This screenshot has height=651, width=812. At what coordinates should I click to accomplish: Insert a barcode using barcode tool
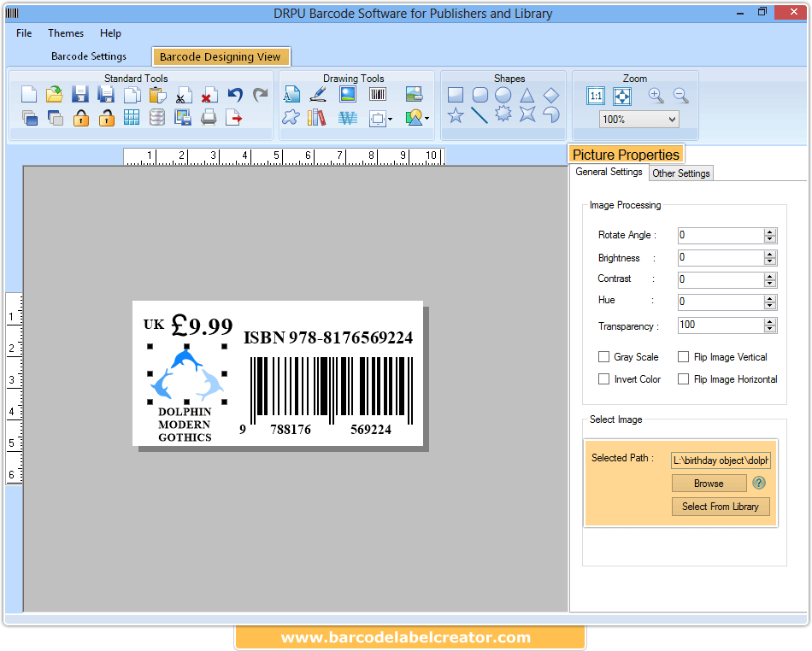[378, 94]
